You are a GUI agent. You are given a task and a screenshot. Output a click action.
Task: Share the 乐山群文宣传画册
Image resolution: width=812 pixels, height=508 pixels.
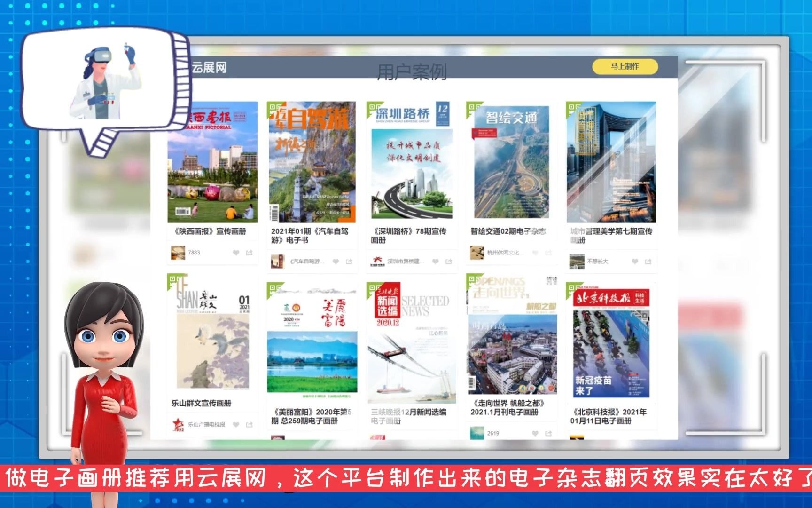coord(250,424)
